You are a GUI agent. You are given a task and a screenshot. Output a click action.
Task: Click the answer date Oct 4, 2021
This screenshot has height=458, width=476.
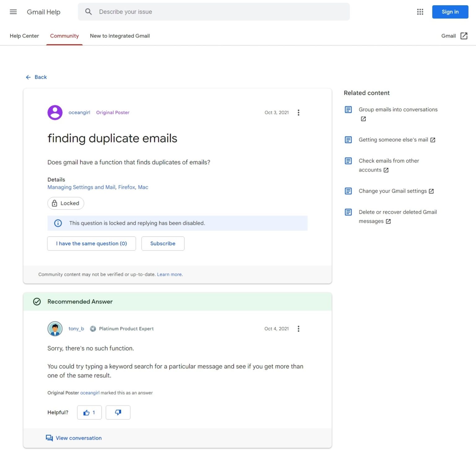277,329
